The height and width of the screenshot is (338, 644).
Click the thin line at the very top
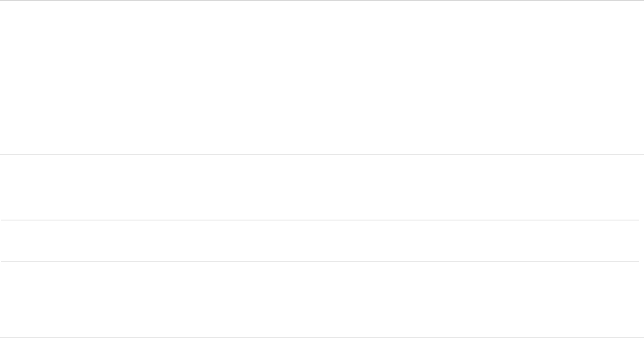coord(321,1)
